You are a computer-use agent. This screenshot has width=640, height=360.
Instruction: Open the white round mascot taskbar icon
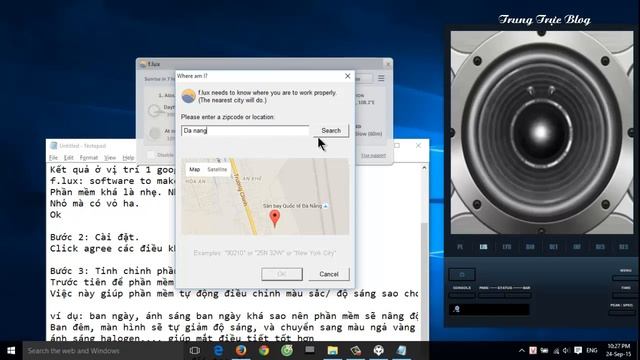[379, 351]
